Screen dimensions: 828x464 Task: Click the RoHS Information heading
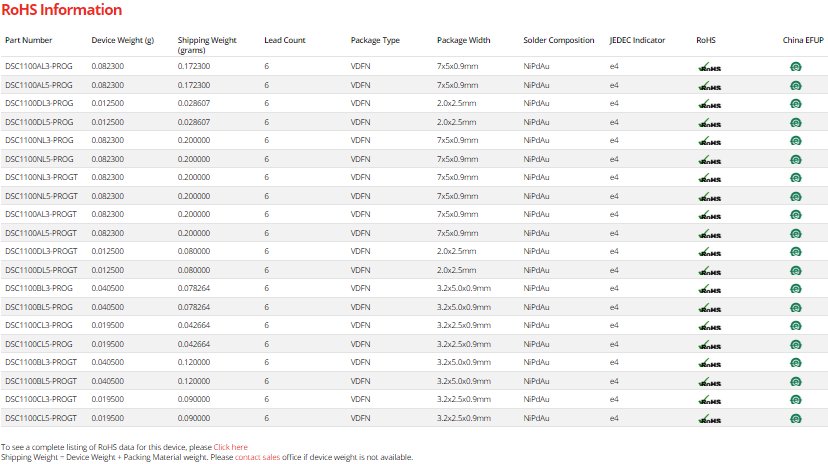(61, 10)
